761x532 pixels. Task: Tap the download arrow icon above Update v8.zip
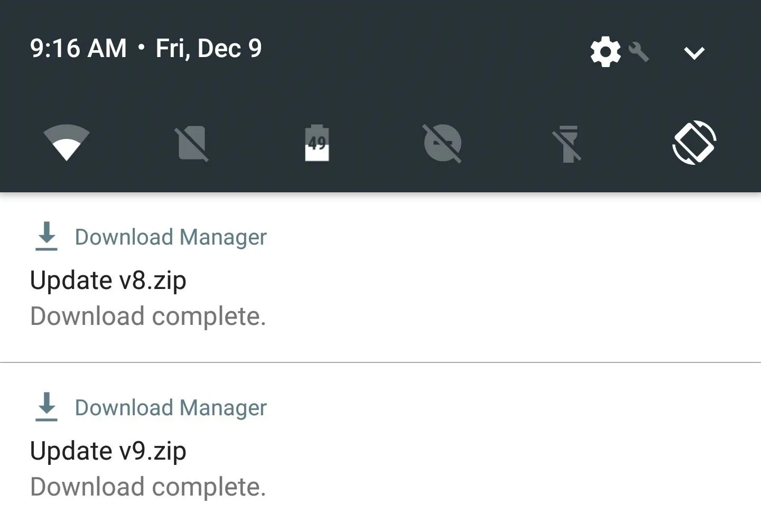(x=47, y=236)
